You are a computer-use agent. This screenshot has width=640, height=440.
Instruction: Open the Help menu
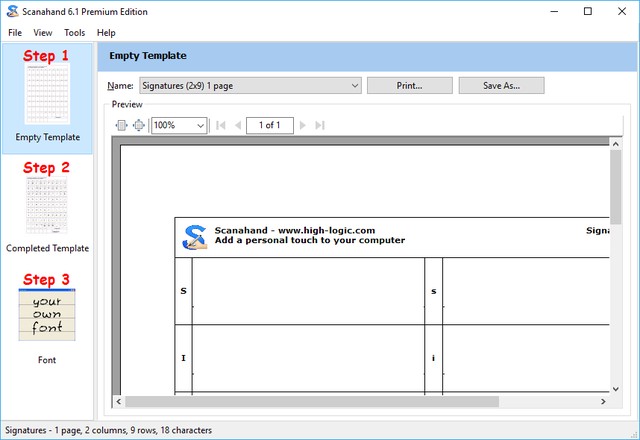[x=106, y=33]
